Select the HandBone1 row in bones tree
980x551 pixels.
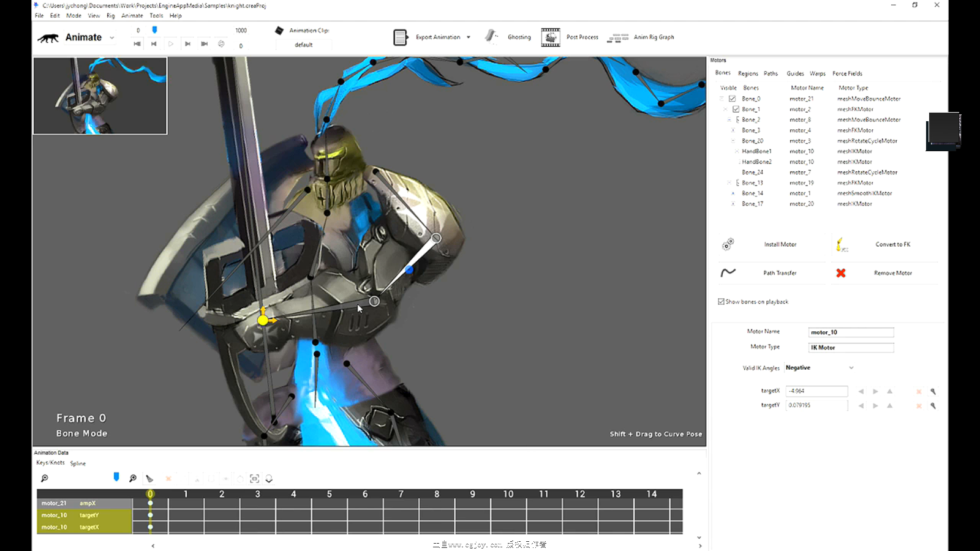756,151
